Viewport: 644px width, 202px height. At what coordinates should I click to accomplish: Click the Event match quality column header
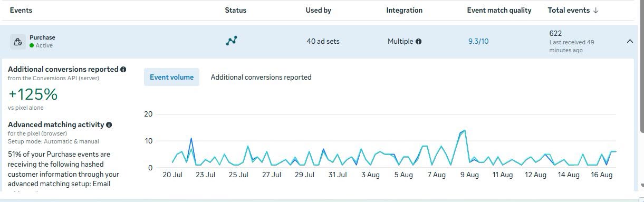(499, 10)
